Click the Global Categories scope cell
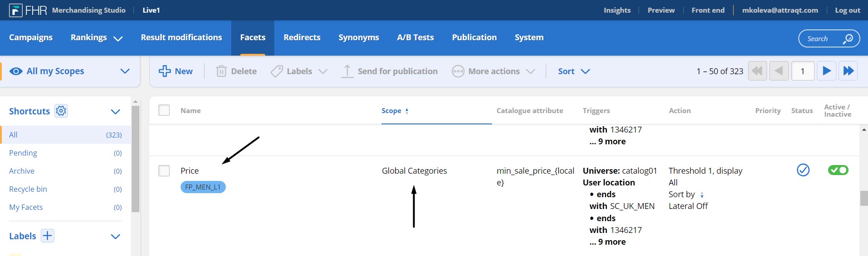This screenshot has width=868, height=256. point(414,171)
